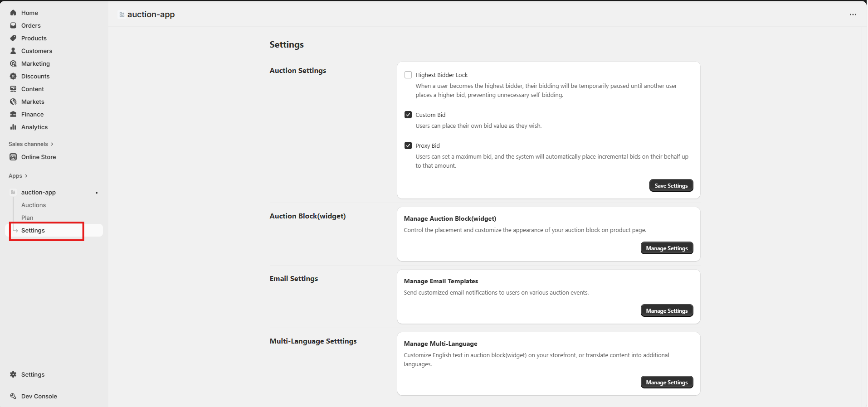This screenshot has width=868, height=407.
Task: Click the Products tag icon
Action: (13, 38)
